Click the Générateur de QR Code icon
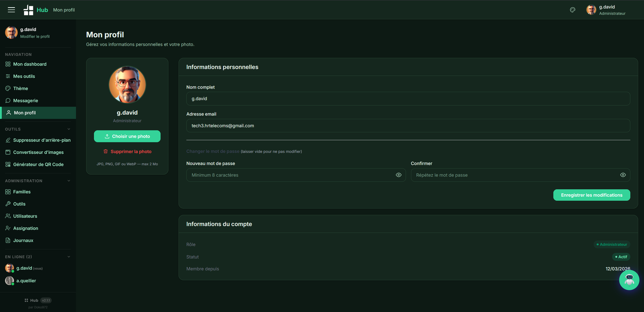The height and width of the screenshot is (312, 644). tap(8, 164)
